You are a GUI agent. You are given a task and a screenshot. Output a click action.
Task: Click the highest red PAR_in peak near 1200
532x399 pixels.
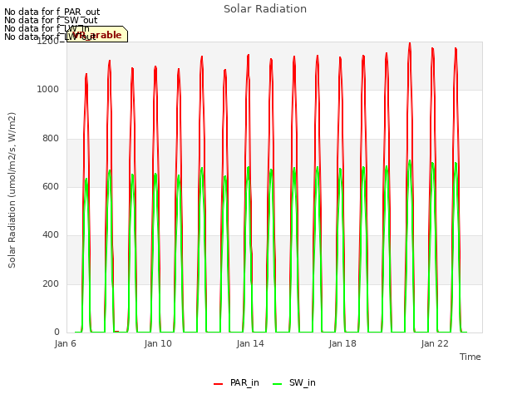(x=410, y=43)
